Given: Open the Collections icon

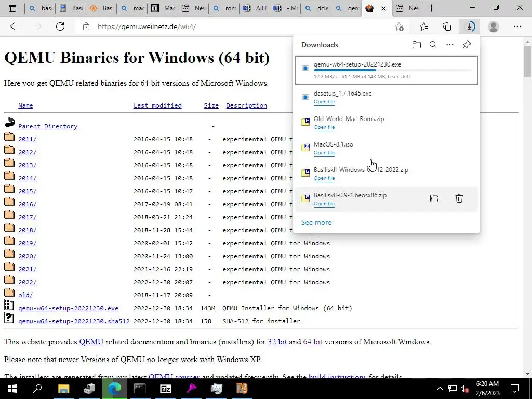Looking at the screenshot, I should (x=447, y=26).
